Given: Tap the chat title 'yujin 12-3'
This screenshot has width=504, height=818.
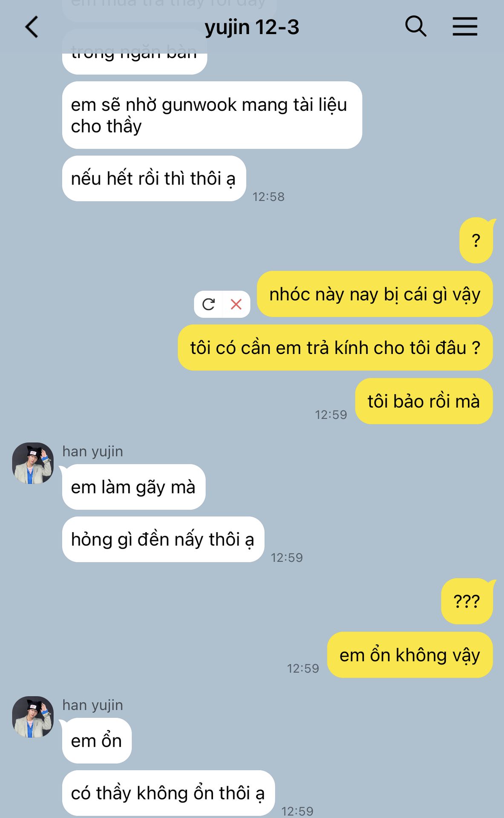Looking at the screenshot, I should (252, 27).
